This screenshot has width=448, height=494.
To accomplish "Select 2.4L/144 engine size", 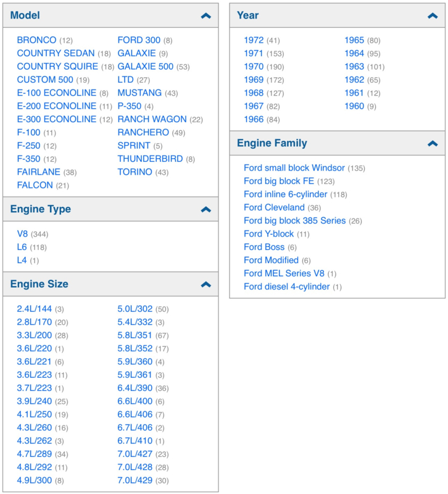I will click(35, 309).
